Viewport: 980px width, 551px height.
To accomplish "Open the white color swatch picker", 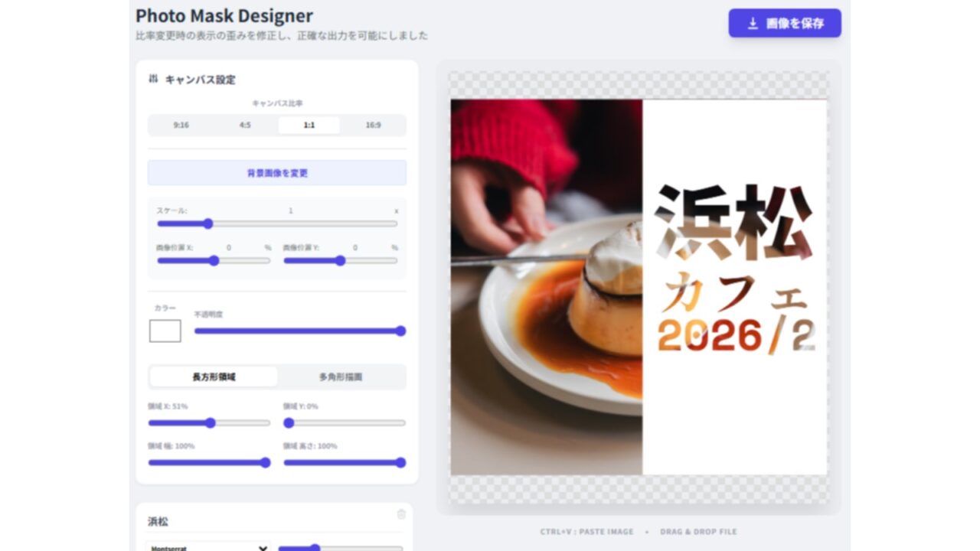I will tap(165, 331).
